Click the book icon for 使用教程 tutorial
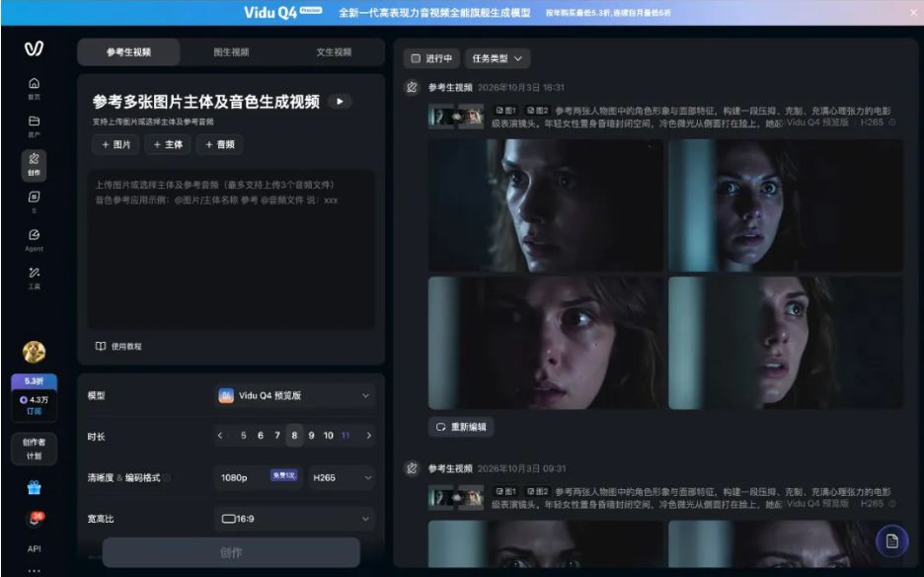 (101, 347)
